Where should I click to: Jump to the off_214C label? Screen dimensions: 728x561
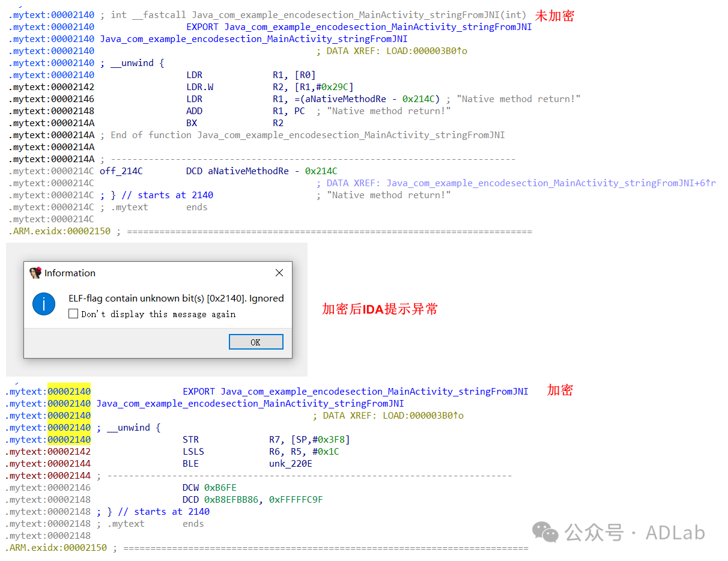tap(121, 171)
